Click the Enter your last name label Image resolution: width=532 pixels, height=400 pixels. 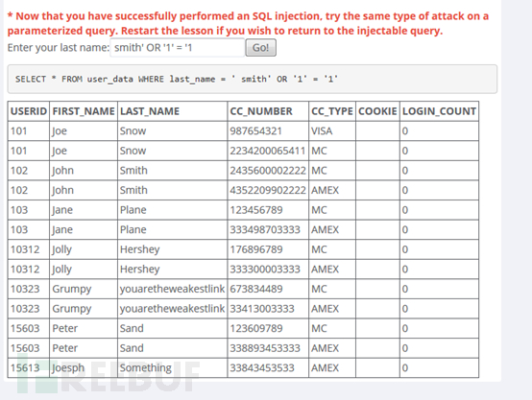coord(59,48)
